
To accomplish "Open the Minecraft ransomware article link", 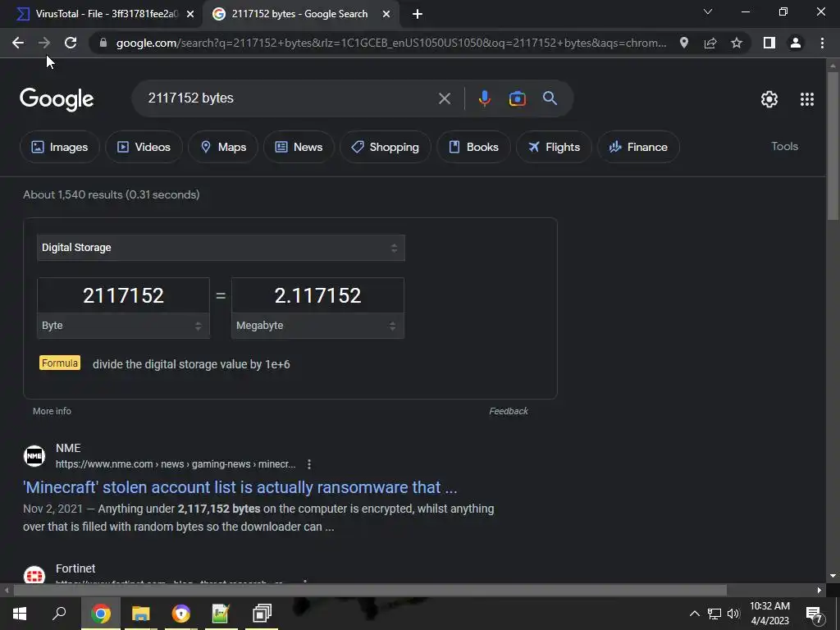I will click(240, 487).
